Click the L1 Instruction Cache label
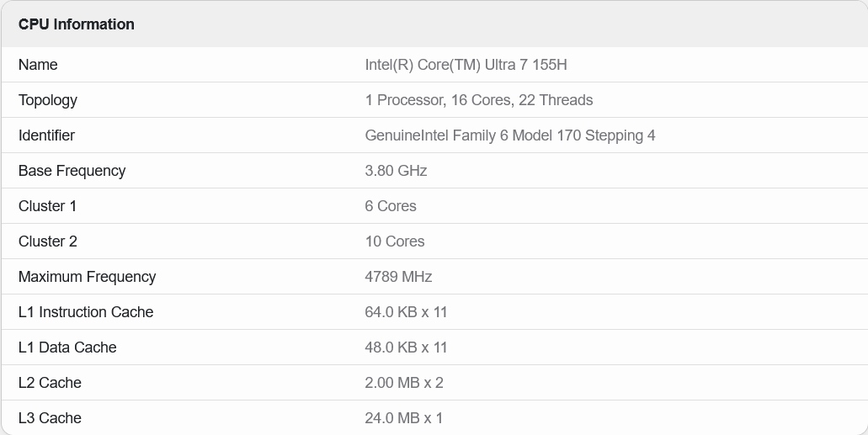 [x=86, y=312]
